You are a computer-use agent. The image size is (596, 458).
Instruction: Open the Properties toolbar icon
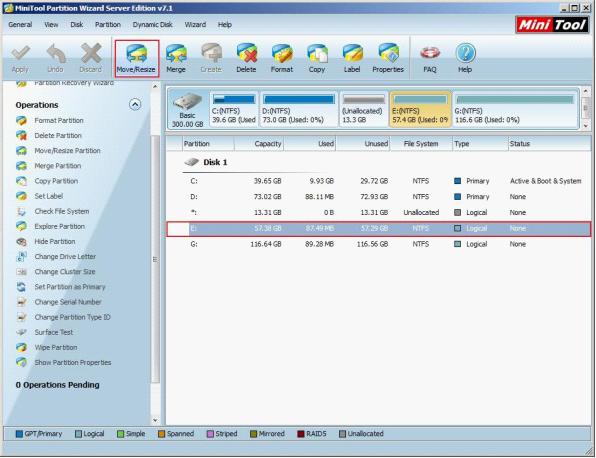tap(388, 59)
